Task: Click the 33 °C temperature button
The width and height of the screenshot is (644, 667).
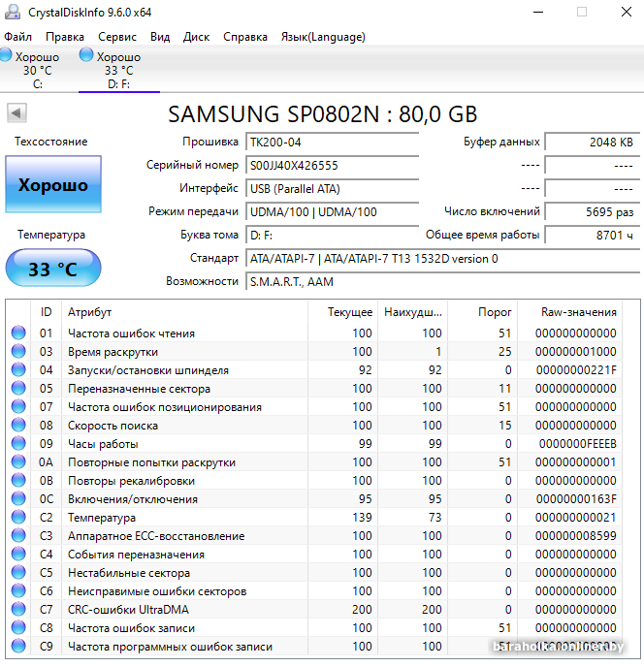Action: pos(53,268)
